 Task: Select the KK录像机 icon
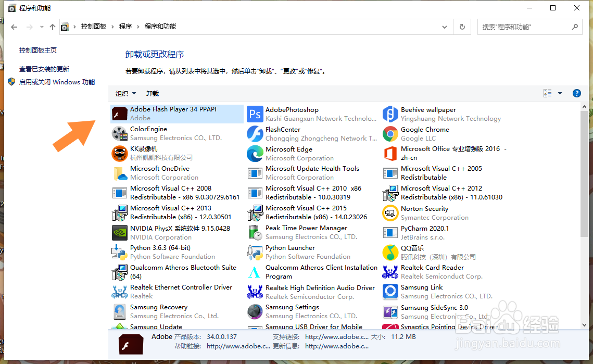point(120,153)
